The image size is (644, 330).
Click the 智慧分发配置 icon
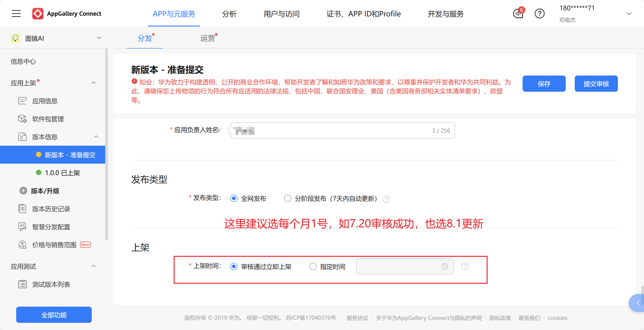click(x=22, y=227)
